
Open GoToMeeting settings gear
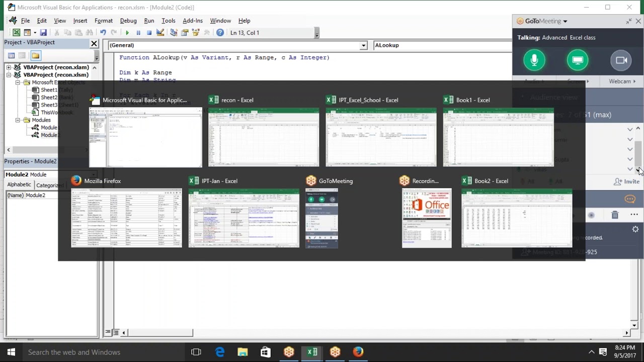coord(635,229)
